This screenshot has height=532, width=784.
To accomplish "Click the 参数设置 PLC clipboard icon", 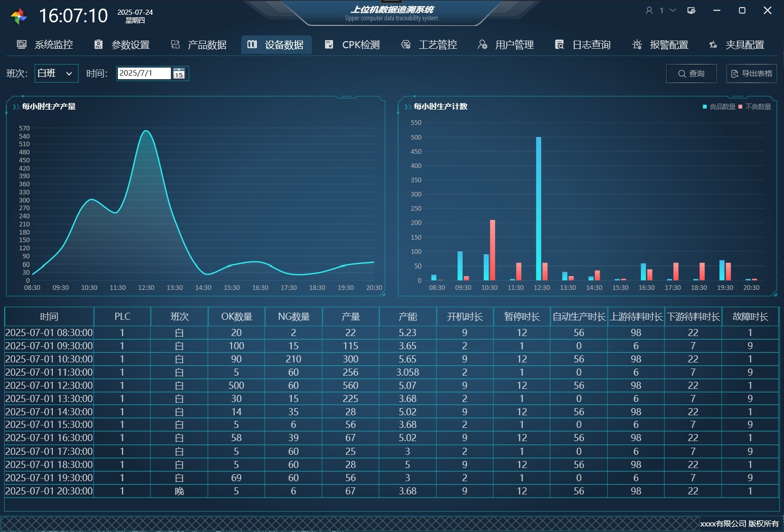I will pos(99,45).
